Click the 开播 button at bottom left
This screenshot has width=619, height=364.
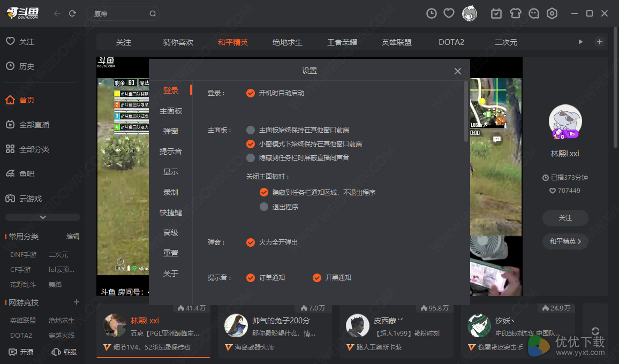[x=21, y=352]
